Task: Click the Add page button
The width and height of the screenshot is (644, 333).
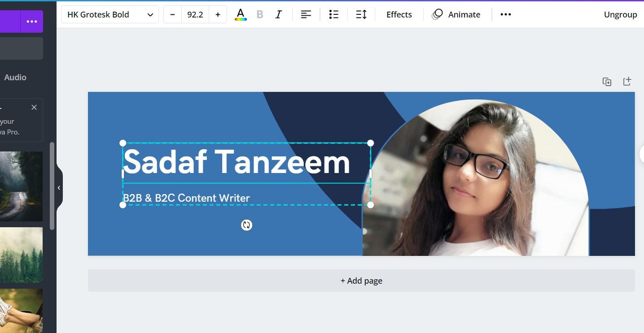Action: tap(361, 281)
